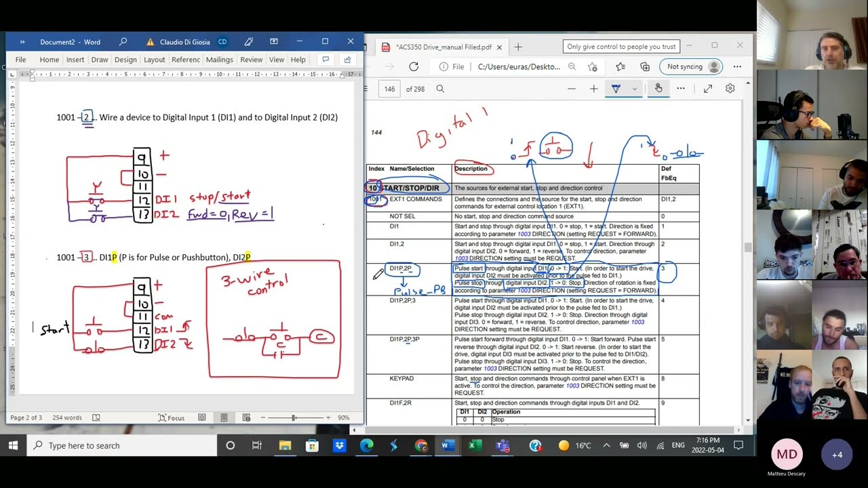Image resolution: width=868 pixels, height=488 pixels.
Task: Open Windows Start menu
Action: [x=13, y=445]
